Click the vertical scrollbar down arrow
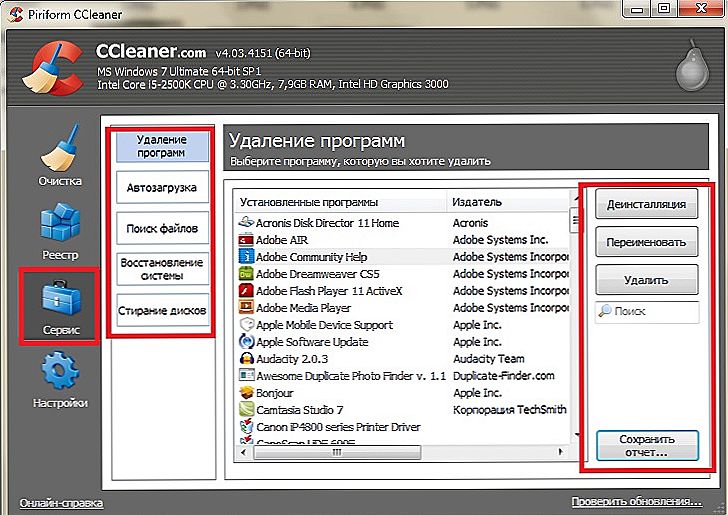This screenshot has width=728, height=515. [x=576, y=435]
